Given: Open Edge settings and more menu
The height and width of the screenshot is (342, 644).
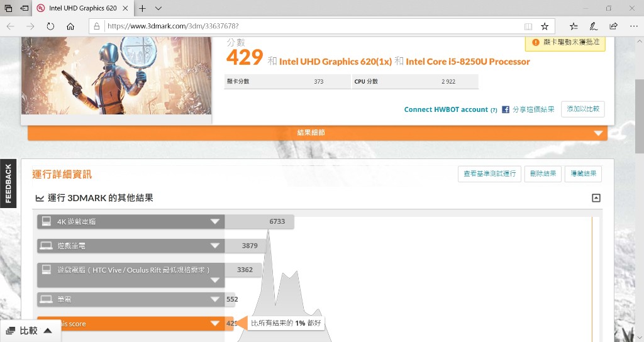Looking at the screenshot, I should click(x=633, y=26).
